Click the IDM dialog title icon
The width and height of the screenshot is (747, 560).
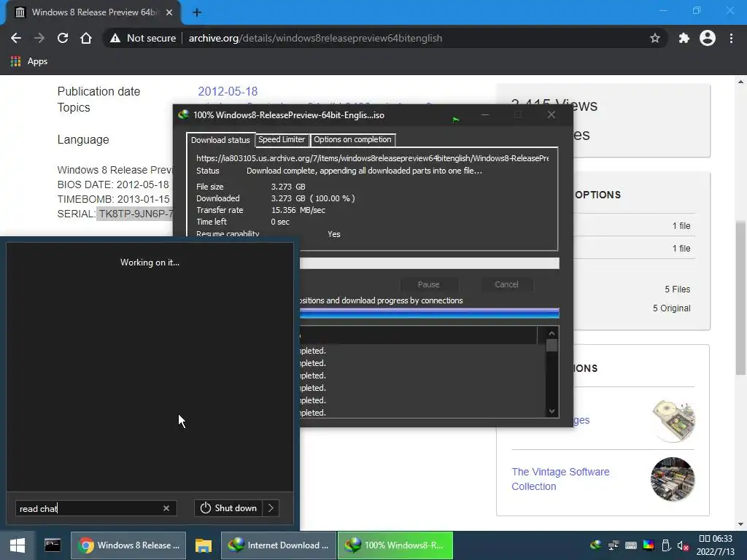(x=183, y=114)
